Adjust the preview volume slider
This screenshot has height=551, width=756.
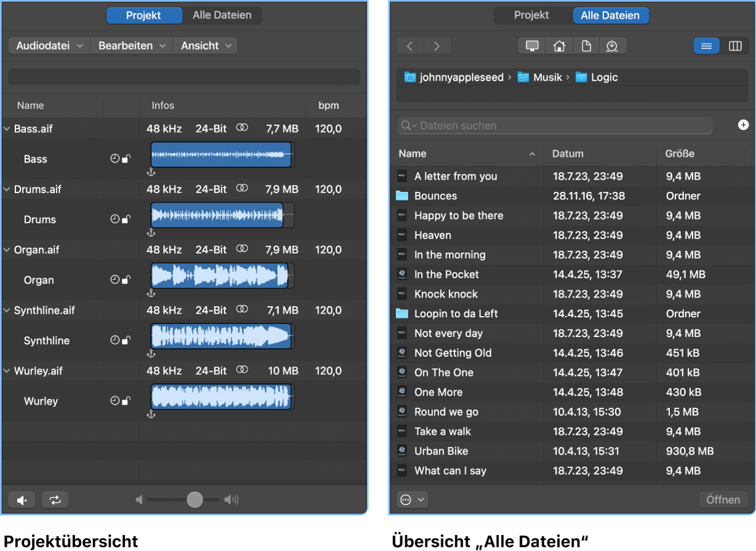click(194, 500)
